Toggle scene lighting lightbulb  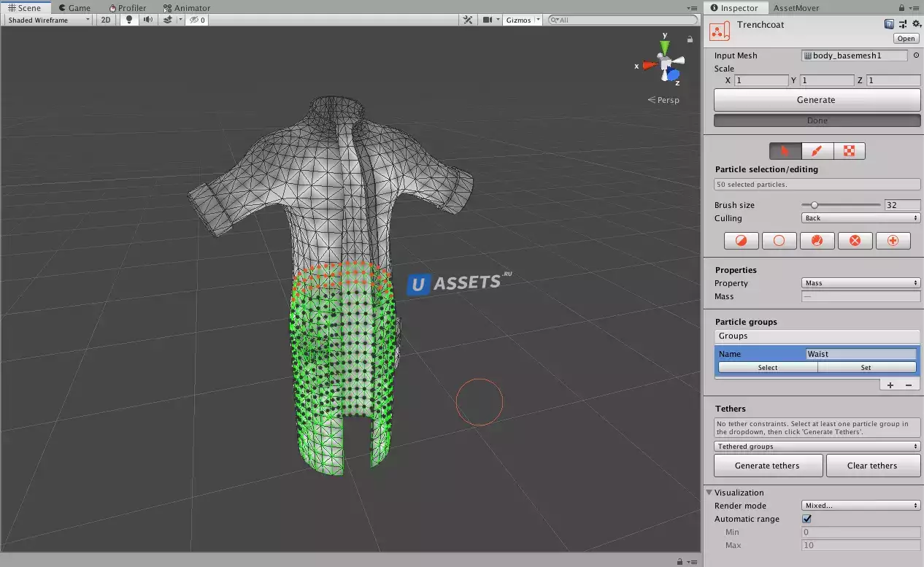[129, 20]
